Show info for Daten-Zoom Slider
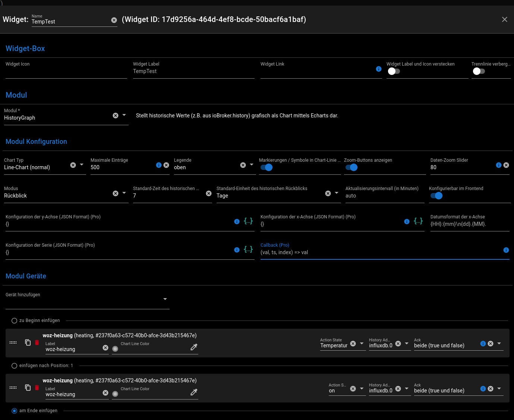Screen dimensions: 514x420 [499, 165]
